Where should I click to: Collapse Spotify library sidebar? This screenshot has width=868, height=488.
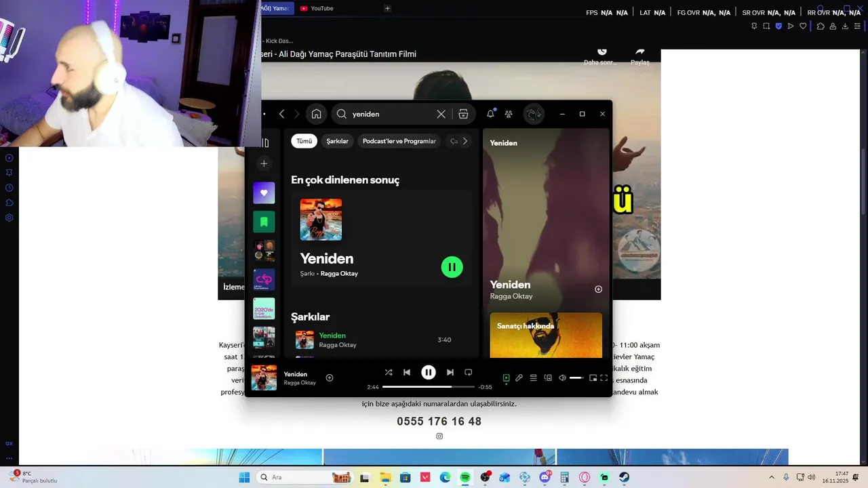point(264,143)
